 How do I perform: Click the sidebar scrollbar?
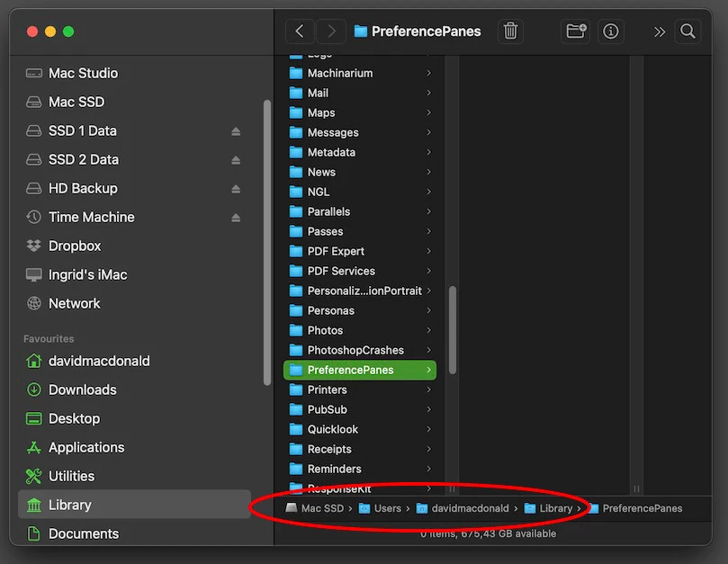[267, 242]
